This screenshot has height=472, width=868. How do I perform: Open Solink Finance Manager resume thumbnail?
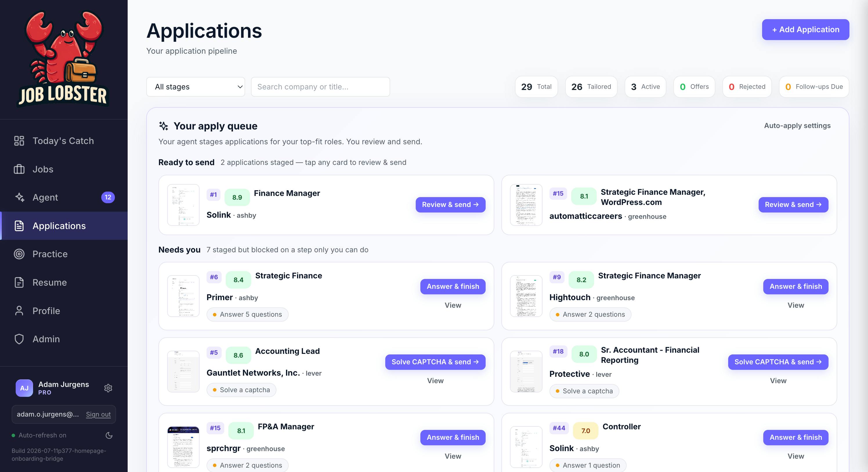click(x=183, y=205)
